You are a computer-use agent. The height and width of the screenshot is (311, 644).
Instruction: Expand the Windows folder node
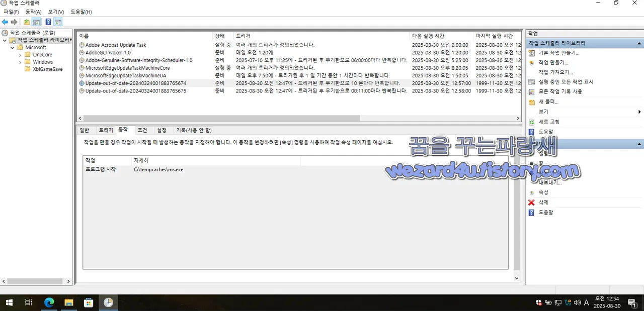pos(20,62)
